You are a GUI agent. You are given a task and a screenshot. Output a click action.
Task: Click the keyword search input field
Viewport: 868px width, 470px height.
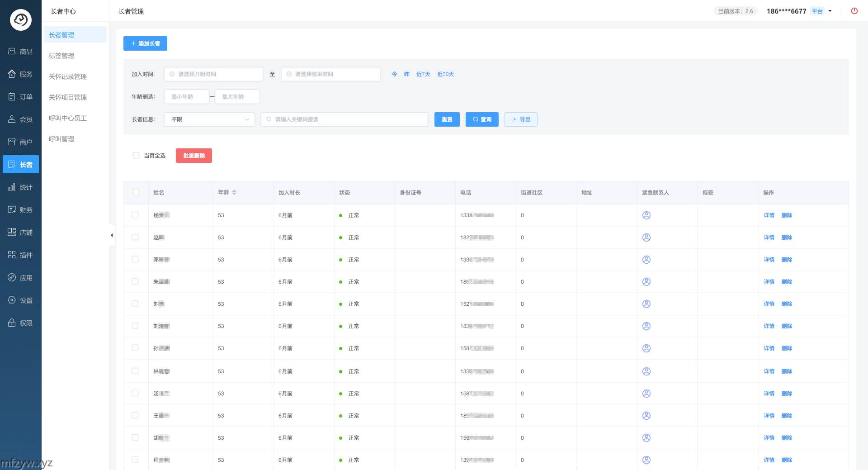coord(344,119)
